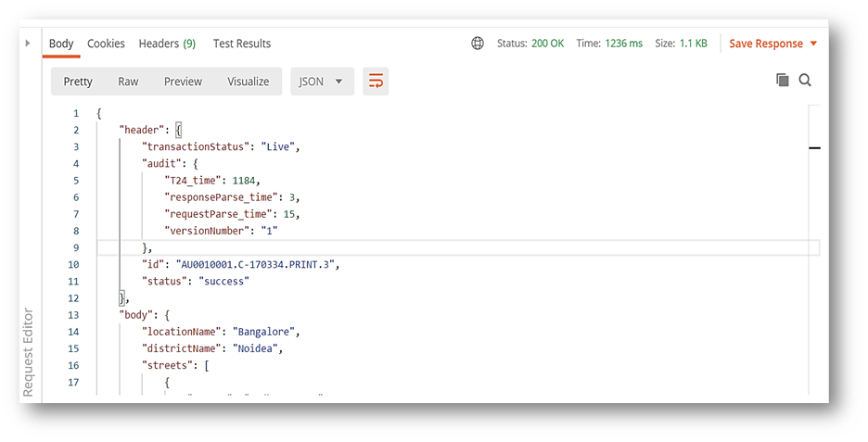Image resolution: width=868 pixels, height=442 pixels.
Task: Open the JSON format dropdown
Action: tap(321, 82)
